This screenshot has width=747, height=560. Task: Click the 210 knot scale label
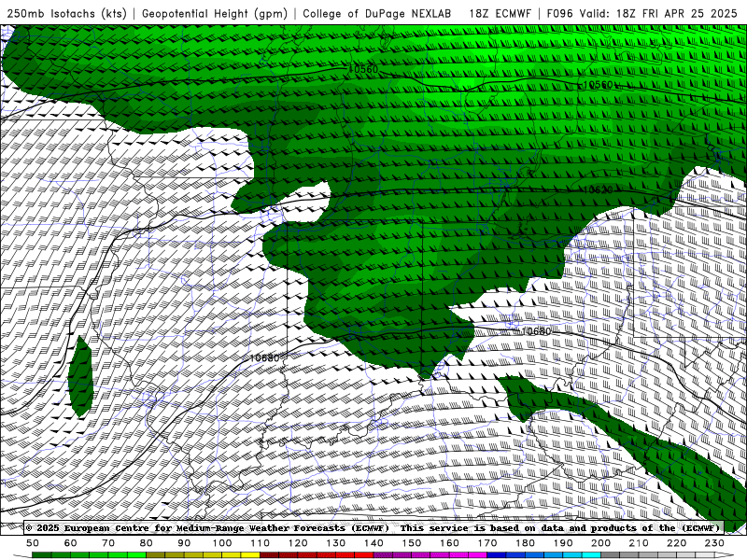coord(639,543)
